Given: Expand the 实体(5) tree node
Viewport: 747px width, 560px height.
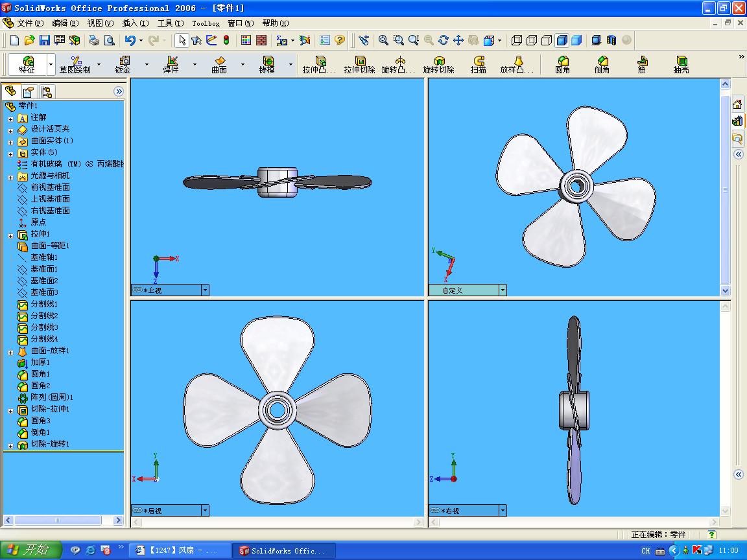Looking at the screenshot, I should click(x=10, y=154).
